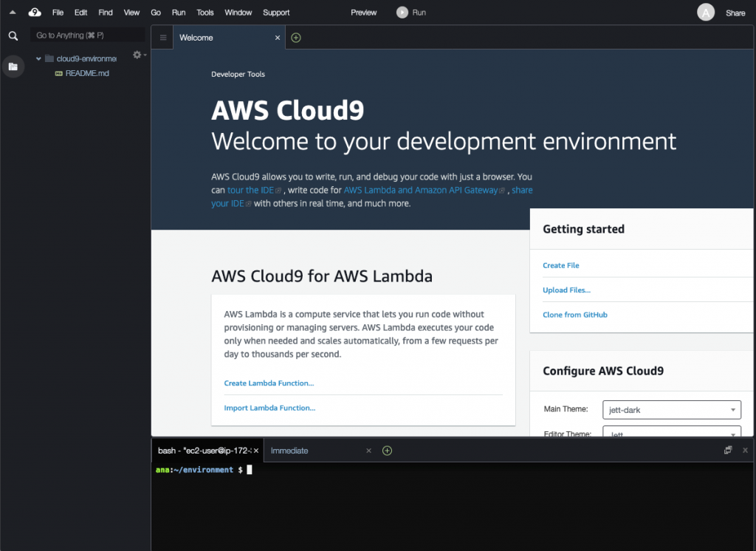Viewport: 756px width, 551px height.
Task: Add new terminal tab with plus icon
Action: [x=387, y=451]
